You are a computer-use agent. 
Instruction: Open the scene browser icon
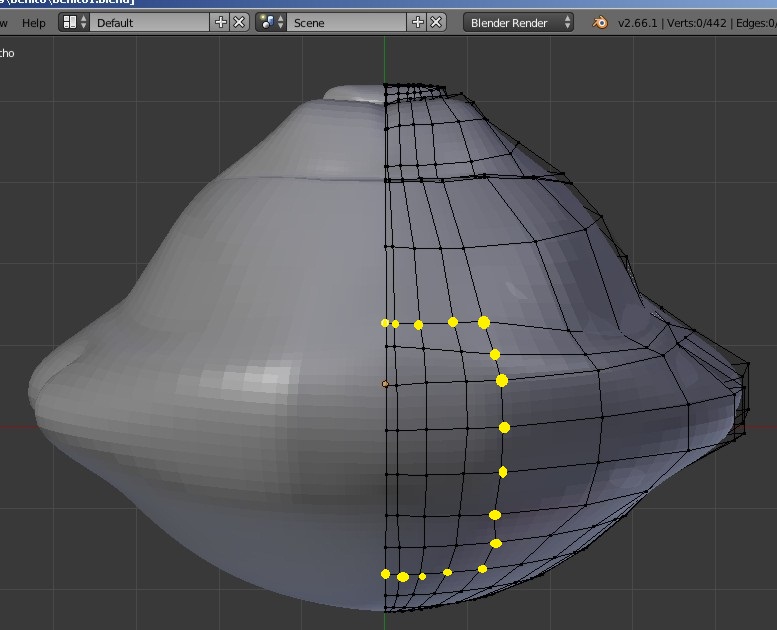[266, 22]
